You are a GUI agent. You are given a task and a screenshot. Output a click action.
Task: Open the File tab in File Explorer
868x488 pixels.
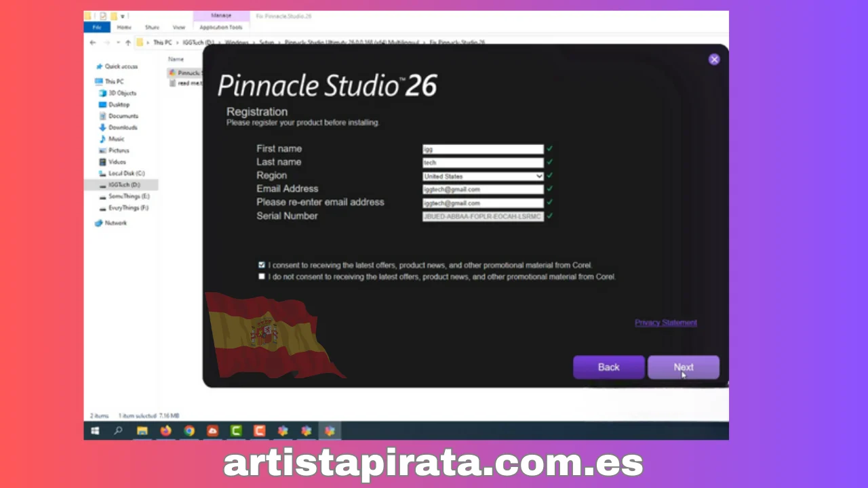97,27
